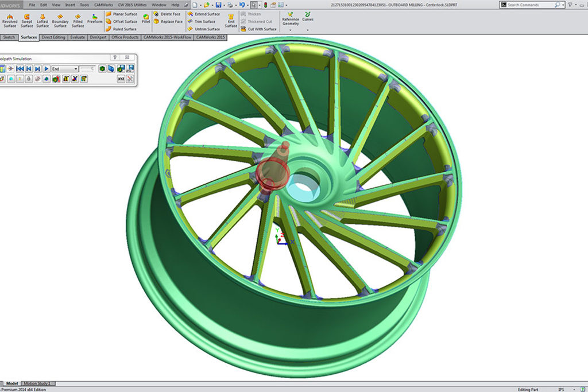Viewport: 588px width, 392px height.
Task: Select the Knit Surface tool
Action: 231,21
